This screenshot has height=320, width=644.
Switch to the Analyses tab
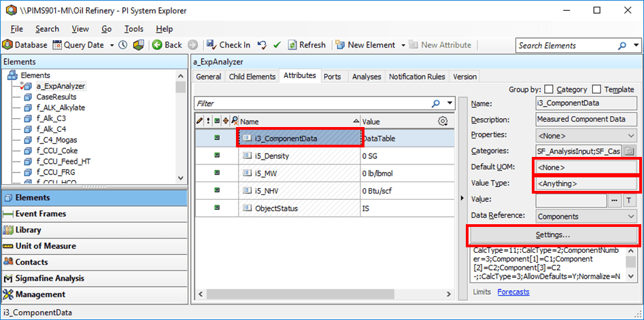tap(367, 76)
